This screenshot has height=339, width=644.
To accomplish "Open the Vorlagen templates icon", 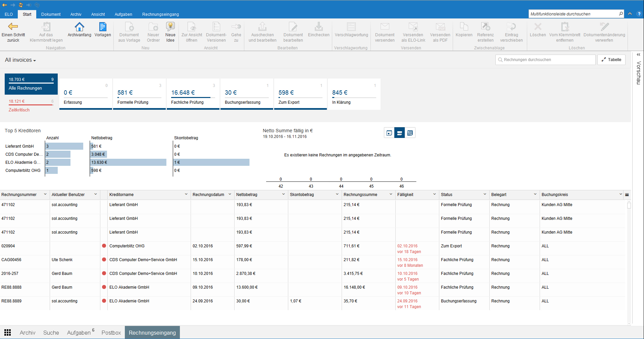I will point(103,27).
